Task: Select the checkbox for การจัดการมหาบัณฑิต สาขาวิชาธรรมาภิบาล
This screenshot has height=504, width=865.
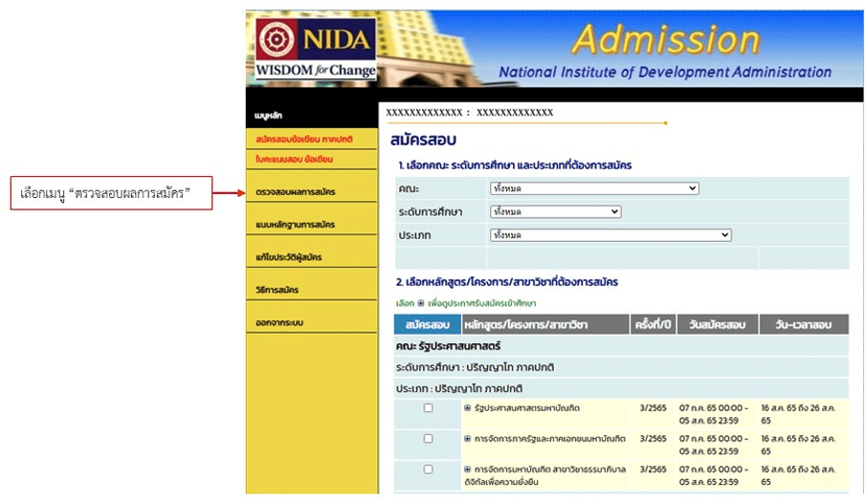Action: coord(428,470)
